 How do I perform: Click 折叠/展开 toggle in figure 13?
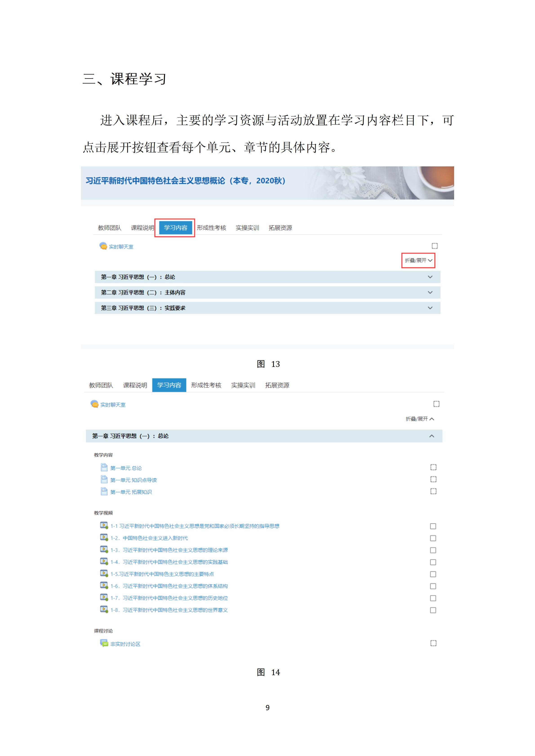(418, 260)
